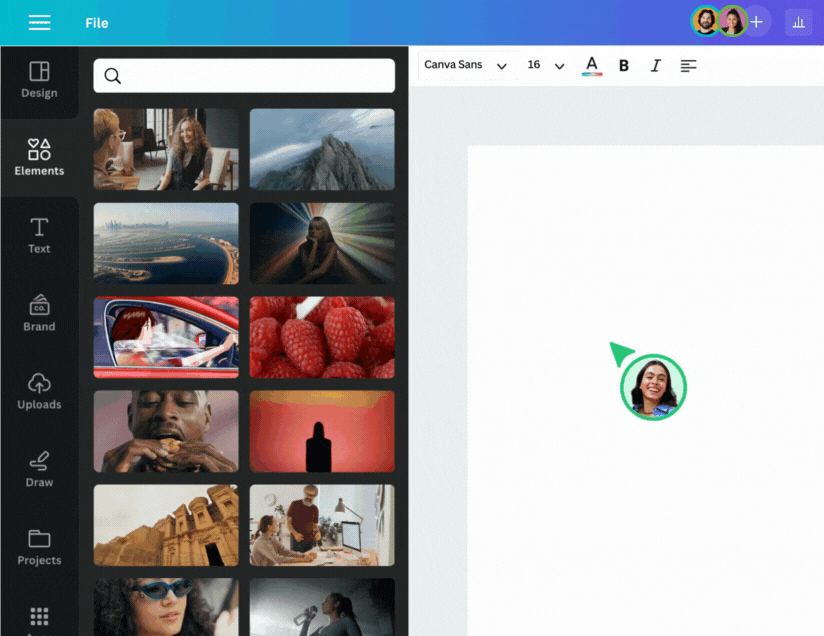Open the File menu

click(96, 22)
